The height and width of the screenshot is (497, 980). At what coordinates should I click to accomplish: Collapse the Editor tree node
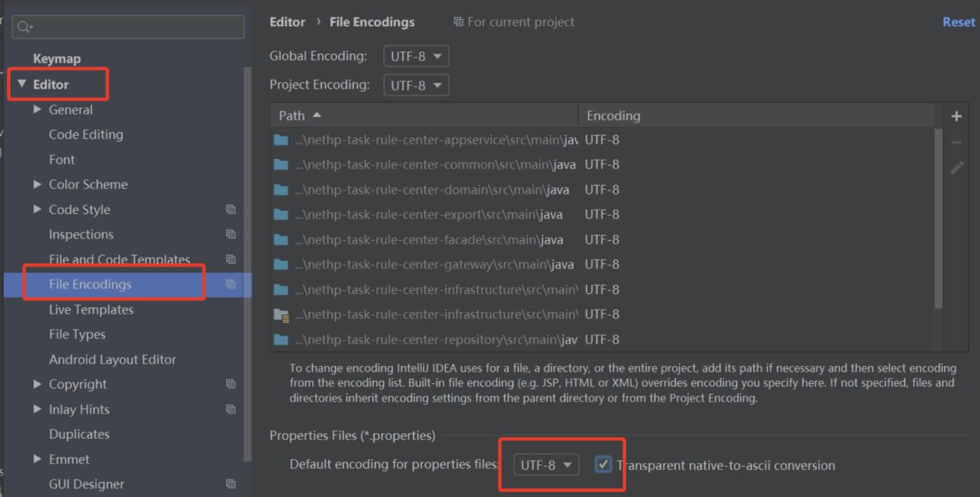(x=21, y=83)
